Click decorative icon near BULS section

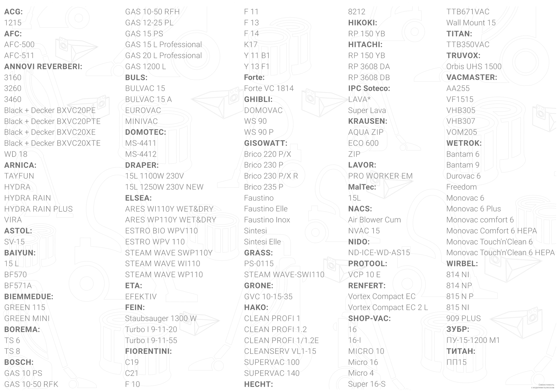(217, 100)
